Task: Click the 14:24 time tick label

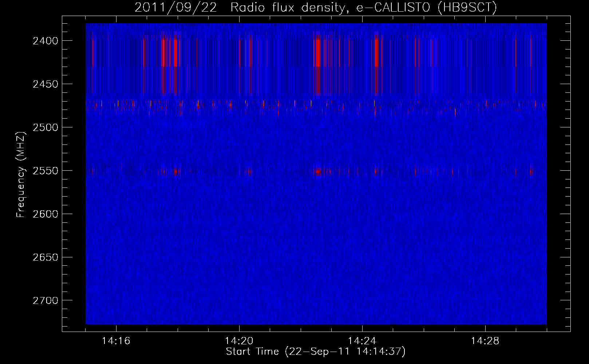Action: point(362,341)
